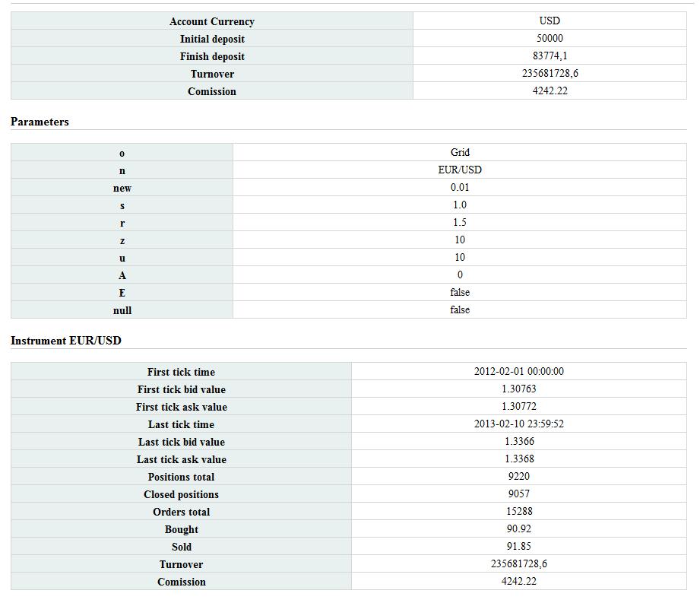
Task: Select the Positions total value 9220
Action: tap(518, 477)
